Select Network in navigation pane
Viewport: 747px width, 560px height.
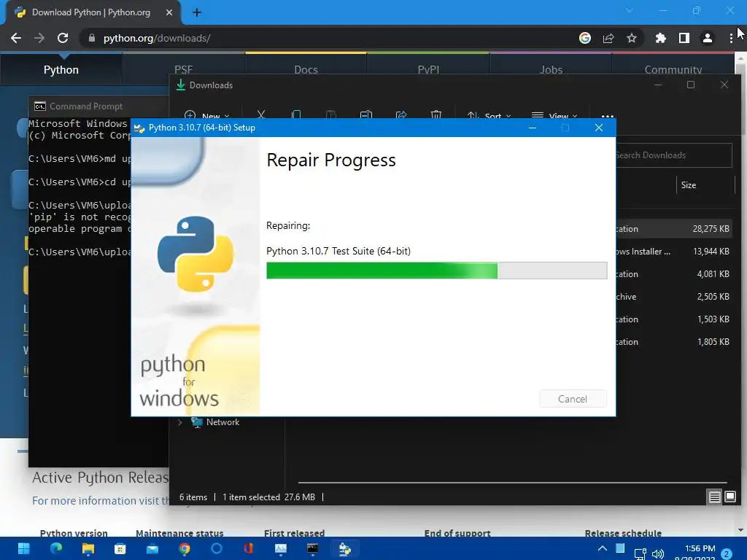[x=222, y=422]
